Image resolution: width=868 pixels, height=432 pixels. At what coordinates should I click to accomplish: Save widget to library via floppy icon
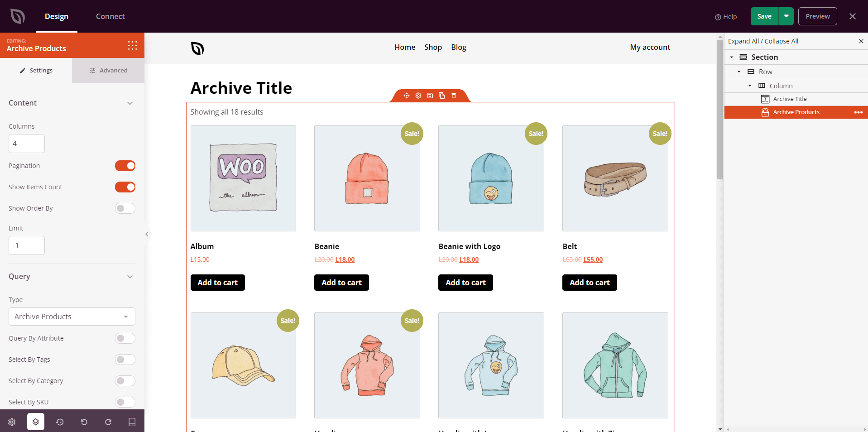tap(430, 96)
